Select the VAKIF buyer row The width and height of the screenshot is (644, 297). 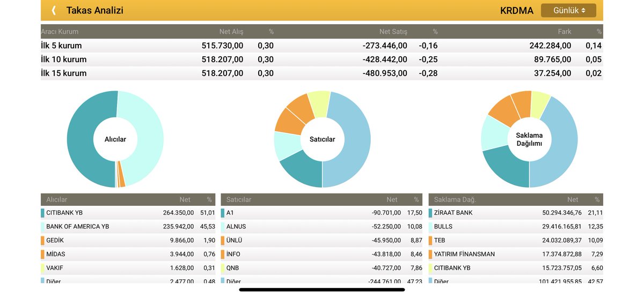point(128,268)
